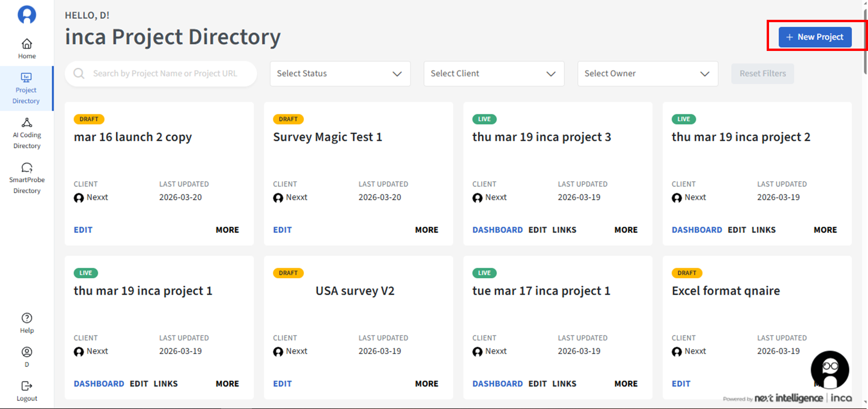Click the New Project button
868x409 pixels.
tap(815, 37)
